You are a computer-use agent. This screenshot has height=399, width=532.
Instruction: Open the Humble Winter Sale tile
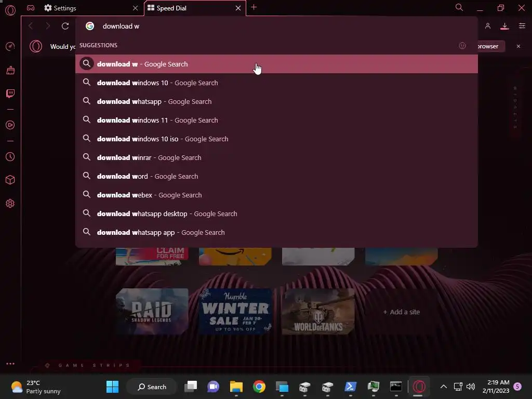click(x=235, y=311)
